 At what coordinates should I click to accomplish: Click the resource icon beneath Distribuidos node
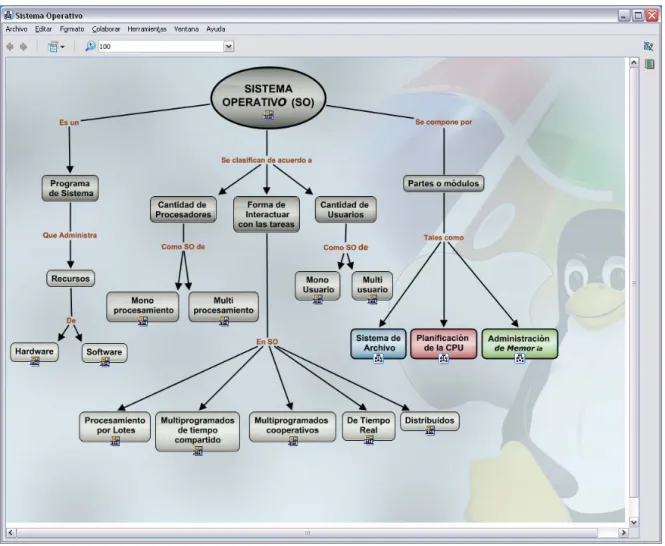[x=430, y=430]
